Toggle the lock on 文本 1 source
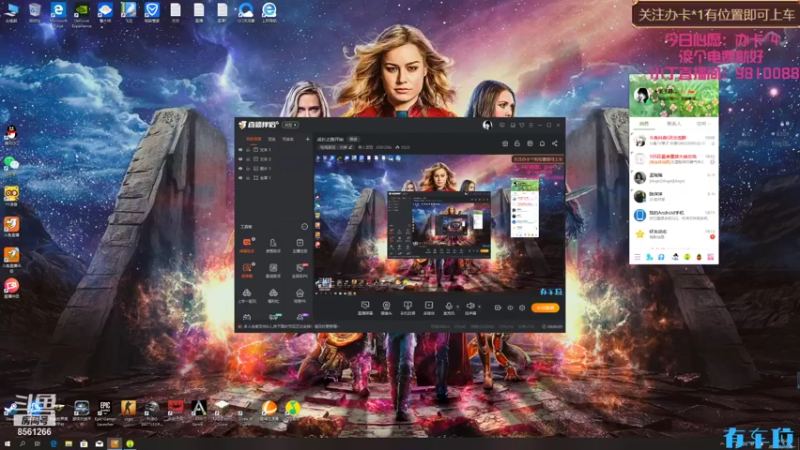The image size is (800, 450). click(248, 150)
